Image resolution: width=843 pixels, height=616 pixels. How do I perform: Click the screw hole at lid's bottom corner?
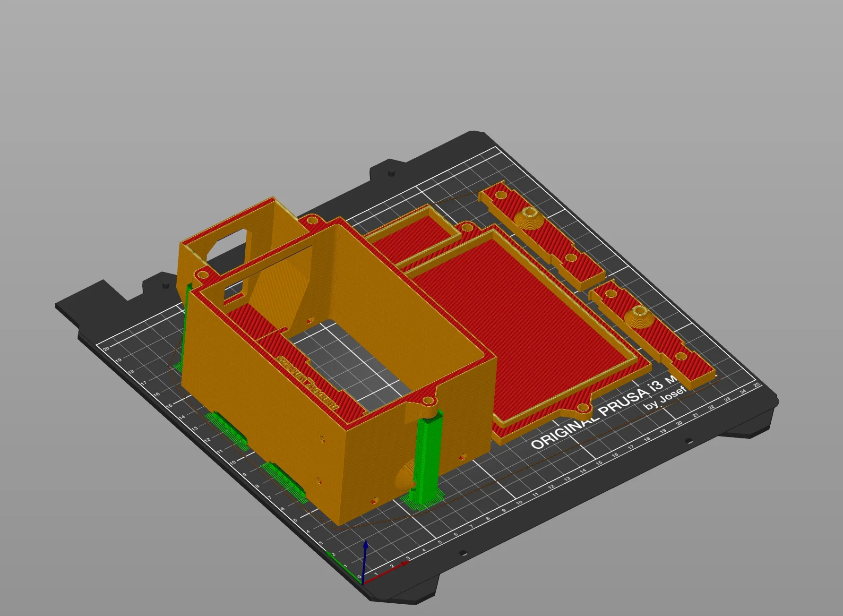click(x=583, y=407)
